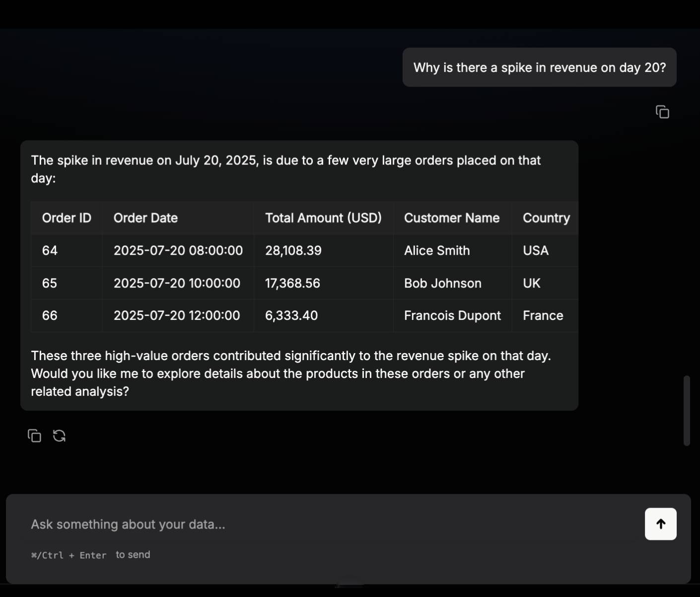Viewport: 700px width, 597px height.
Task: Click the Order Date column header
Action: (145, 218)
